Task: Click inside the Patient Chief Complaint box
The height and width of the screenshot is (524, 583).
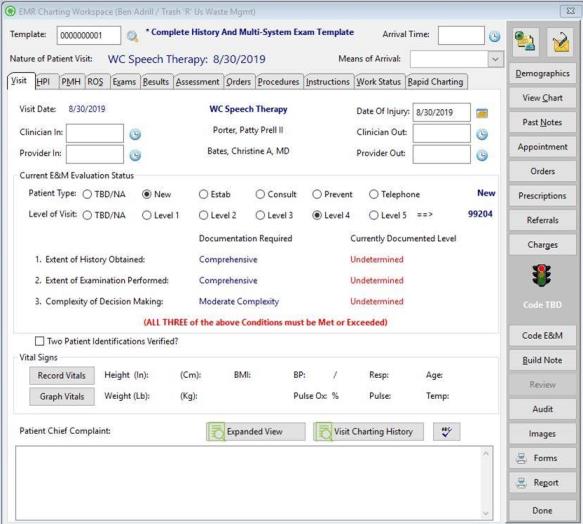Action: (x=250, y=483)
